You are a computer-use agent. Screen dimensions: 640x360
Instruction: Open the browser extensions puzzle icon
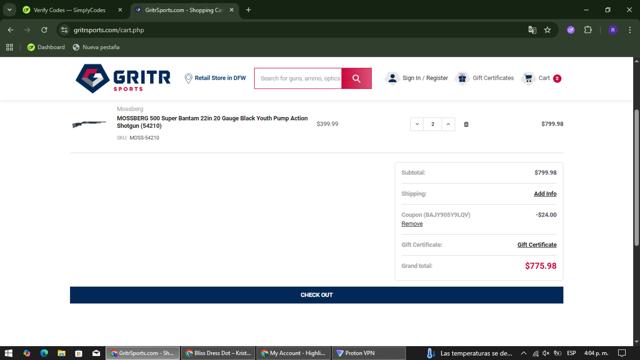click(588, 30)
